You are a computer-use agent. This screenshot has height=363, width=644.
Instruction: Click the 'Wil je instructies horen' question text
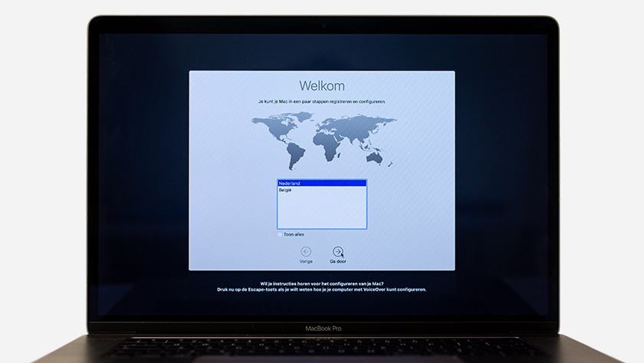[321, 283]
